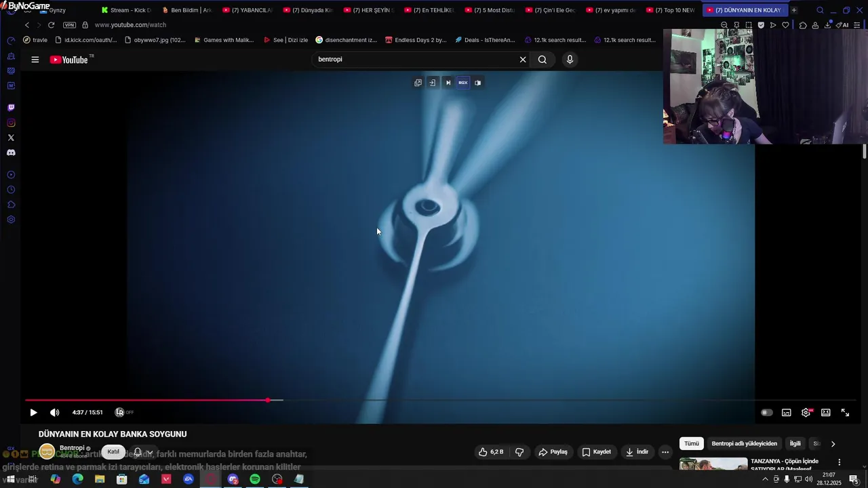Launch Spotify from the Windows taskbar
The width and height of the screenshot is (868, 488).
[255, 479]
